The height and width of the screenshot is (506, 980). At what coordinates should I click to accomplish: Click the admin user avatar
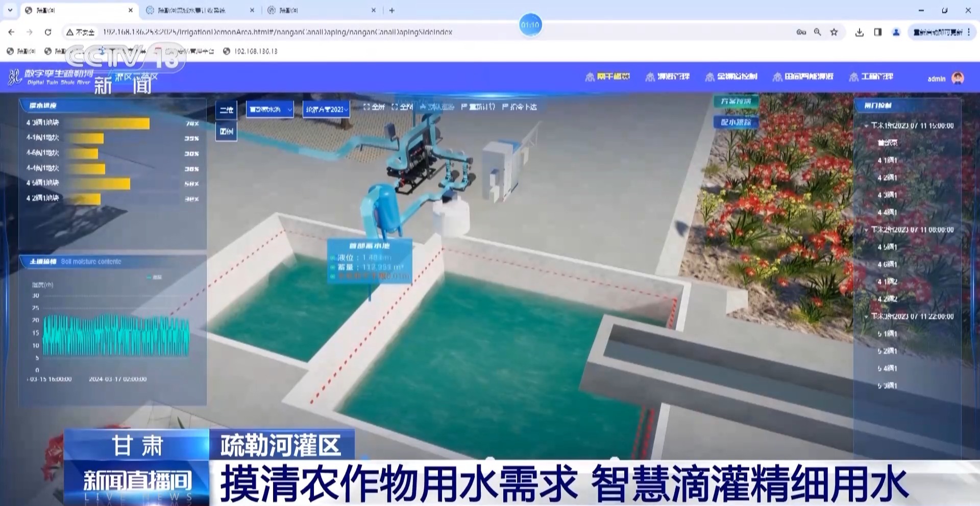[x=958, y=78]
